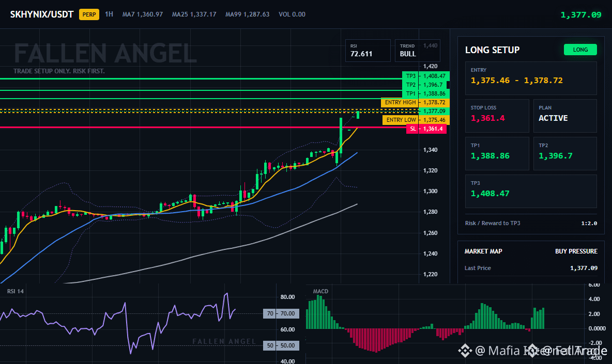
Task: Click the Binance logo icon in the watermark
Action: (465, 351)
